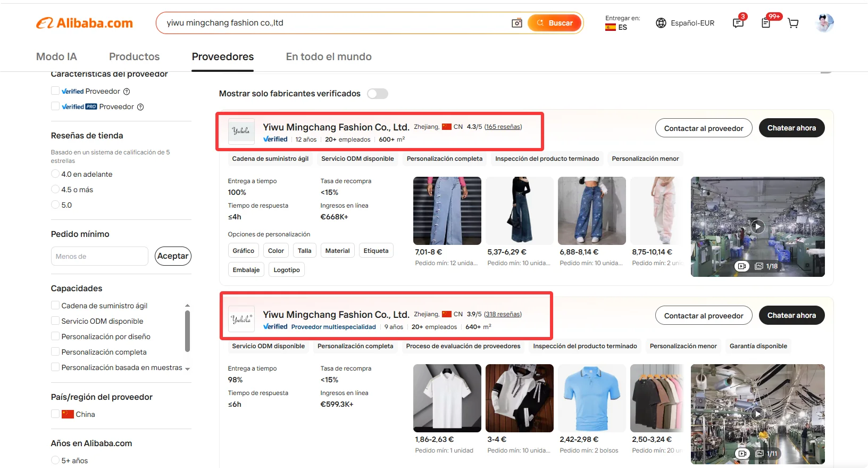Viewport: 868px width, 468px height.
Task: Select 5+ años on Alibaba
Action: pyautogui.click(x=55, y=461)
